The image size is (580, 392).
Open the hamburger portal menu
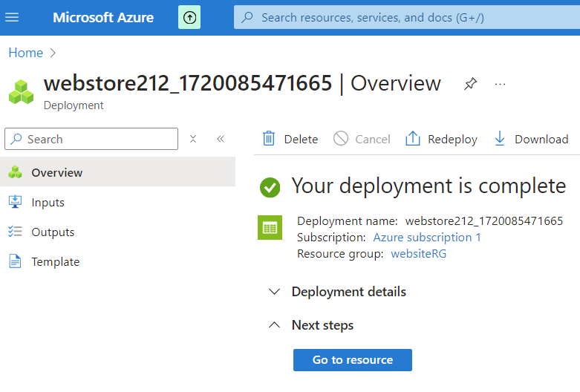[x=12, y=17]
